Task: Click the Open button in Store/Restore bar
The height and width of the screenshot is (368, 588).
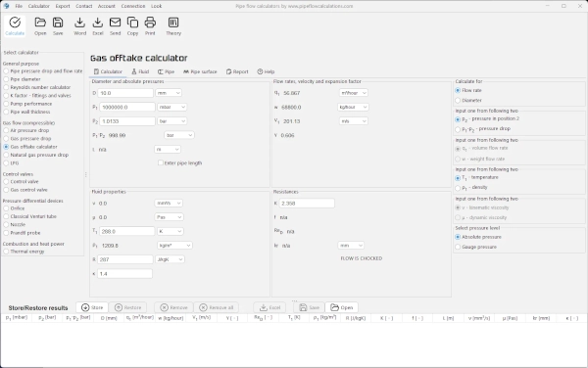Action: 342,307
